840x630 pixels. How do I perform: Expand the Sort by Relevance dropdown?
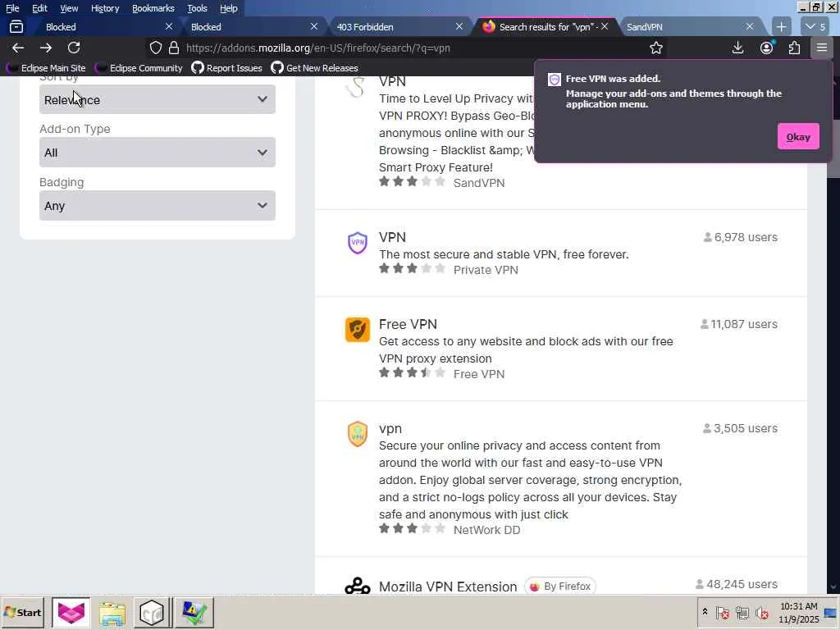(157, 99)
